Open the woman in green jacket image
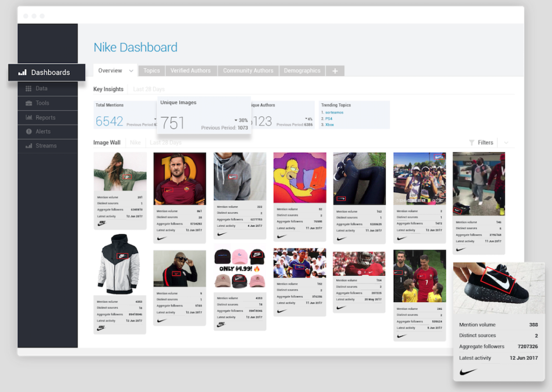This screenshot has width=552, height=392. 120,172
